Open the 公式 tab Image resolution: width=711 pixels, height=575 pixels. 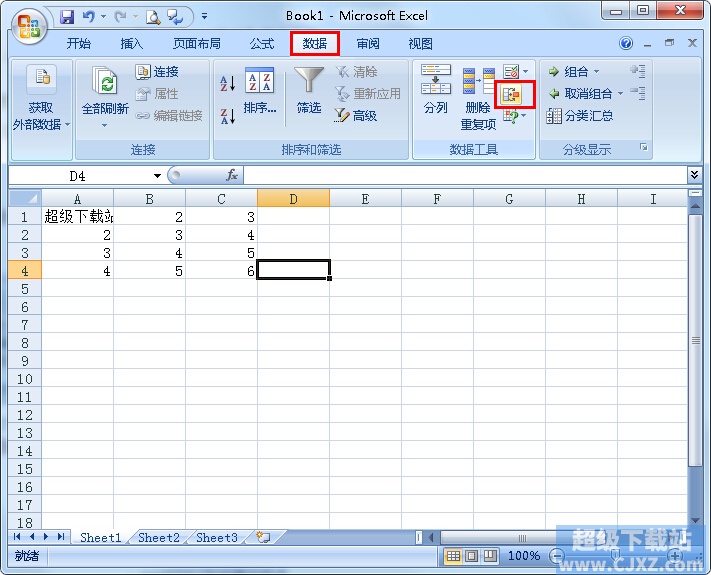click(x=262, y=44)
